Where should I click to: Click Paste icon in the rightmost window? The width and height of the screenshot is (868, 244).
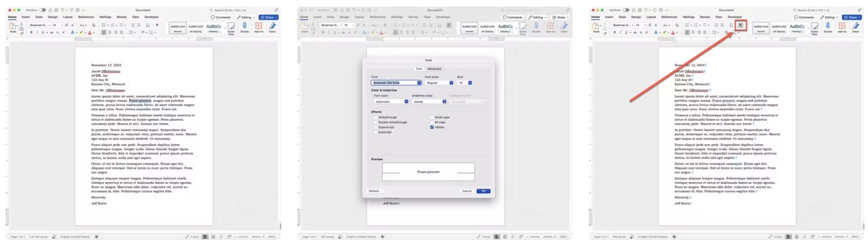[596, 26]
